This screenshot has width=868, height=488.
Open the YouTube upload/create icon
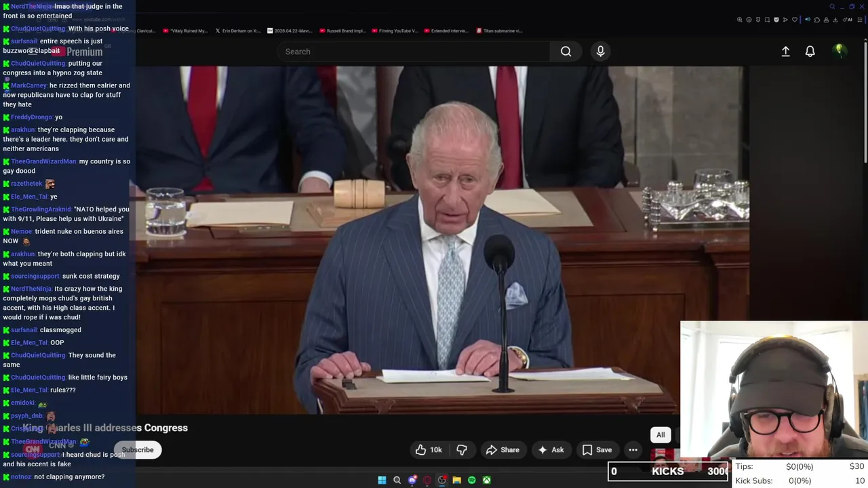785,52
